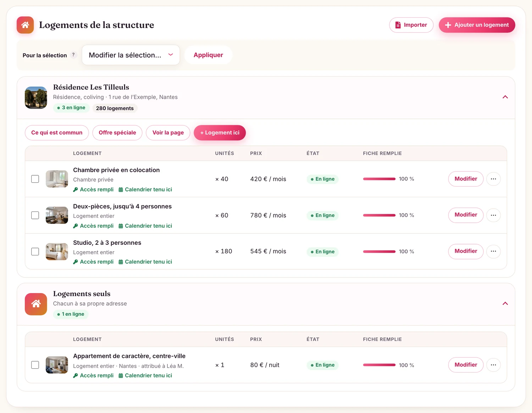Screen dimensions: 532x413
Task: Click the Importer button
Action: [411, 25]
